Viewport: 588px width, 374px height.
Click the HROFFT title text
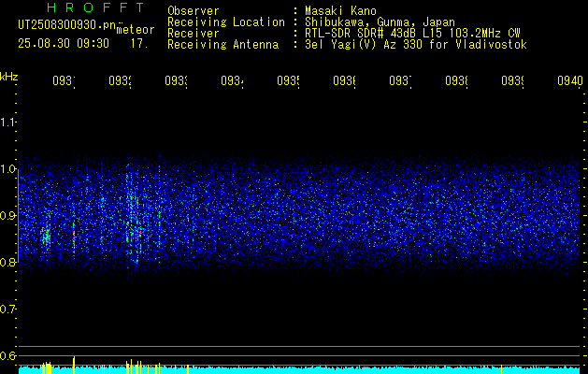click(x=95, y=7)
